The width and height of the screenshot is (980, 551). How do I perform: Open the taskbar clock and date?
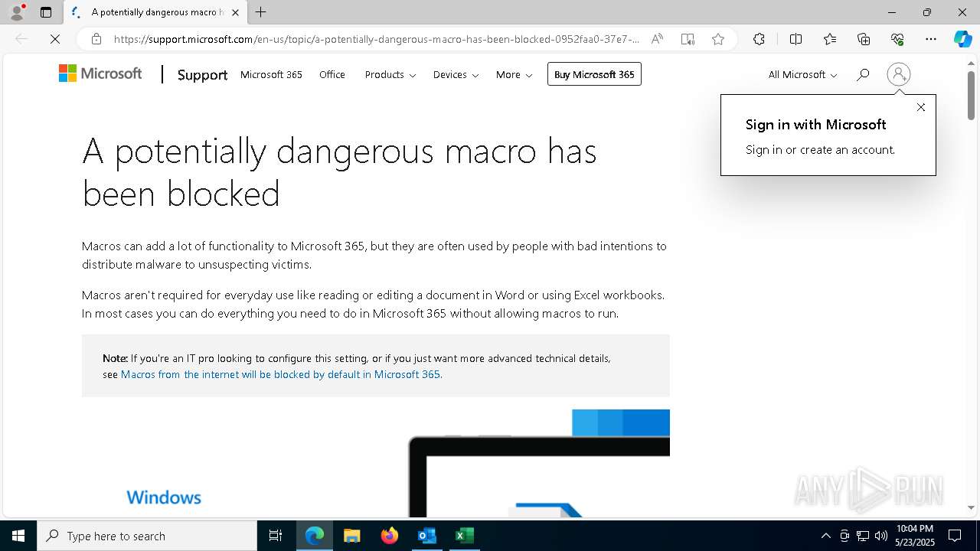click(x=914, y=536)
